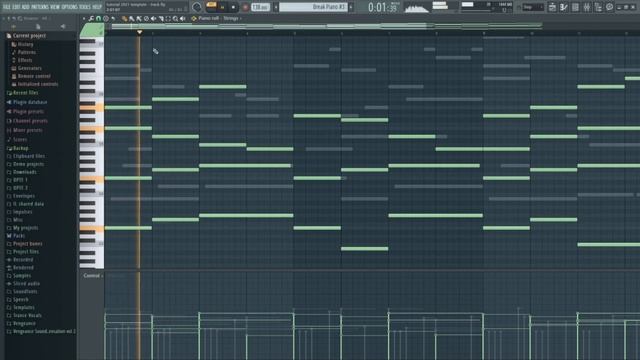Toggle the Browser view icon in top toolbar
The width and height of the screenshot is (640, 360).
[x=598, y=7]
